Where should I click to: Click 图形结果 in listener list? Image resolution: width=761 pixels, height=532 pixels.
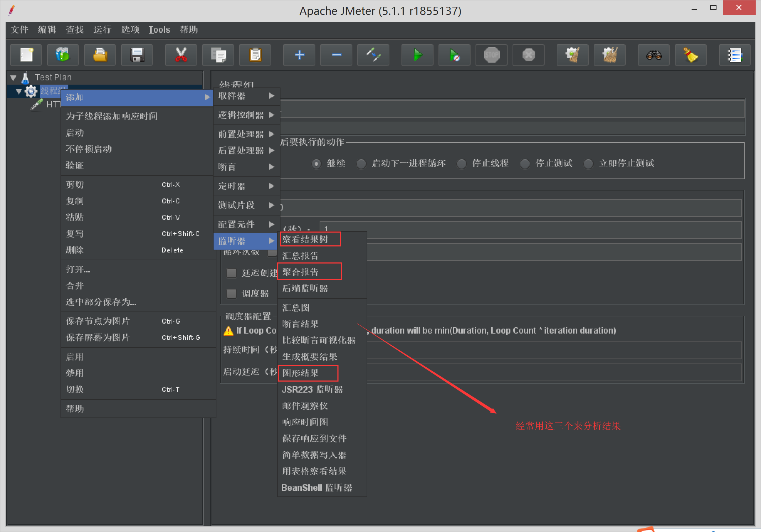coord(301,373)
